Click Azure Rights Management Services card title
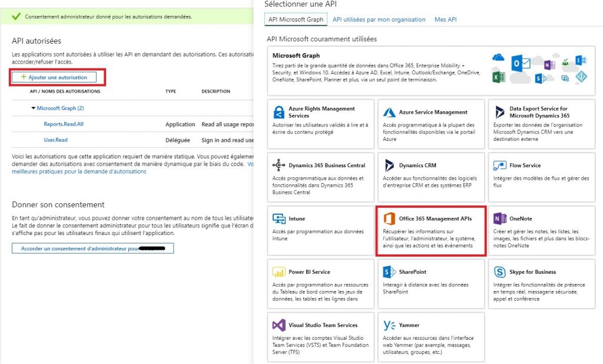The height and width of the screenshot is (364, 603). click(322, 112)
